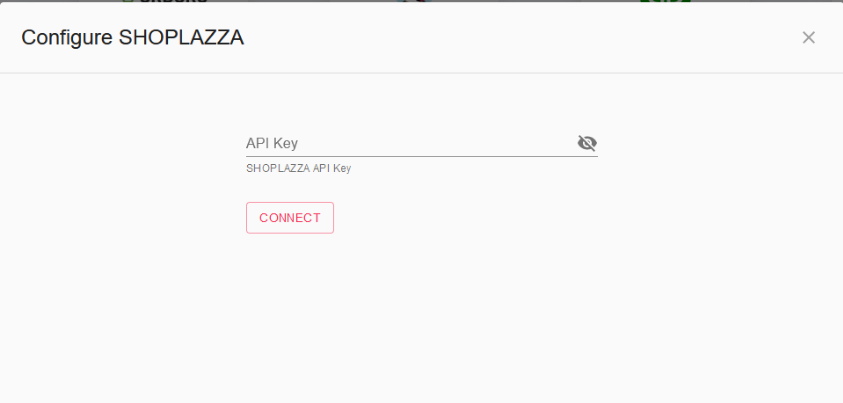Click the API Key placeholder label

pyautogui.click(x=272, y=143)
